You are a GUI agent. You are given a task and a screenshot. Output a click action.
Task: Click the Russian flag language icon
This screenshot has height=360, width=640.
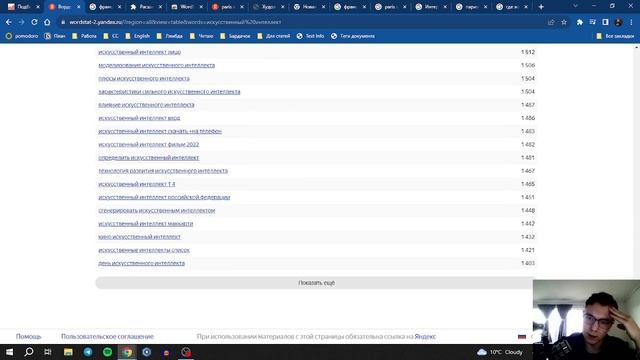[x=522, y=336]
